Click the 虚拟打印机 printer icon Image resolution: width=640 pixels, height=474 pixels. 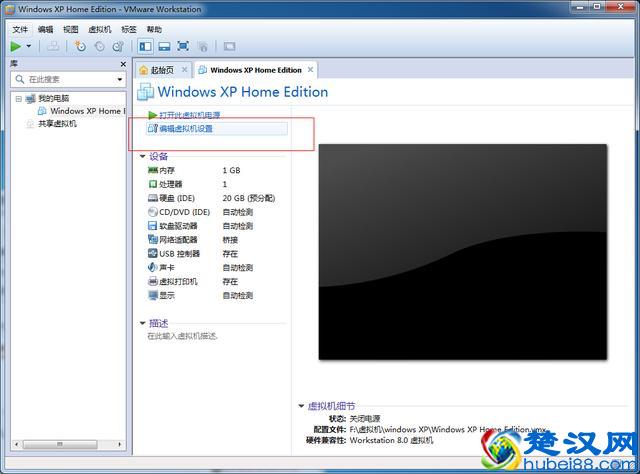click(153, 281)
